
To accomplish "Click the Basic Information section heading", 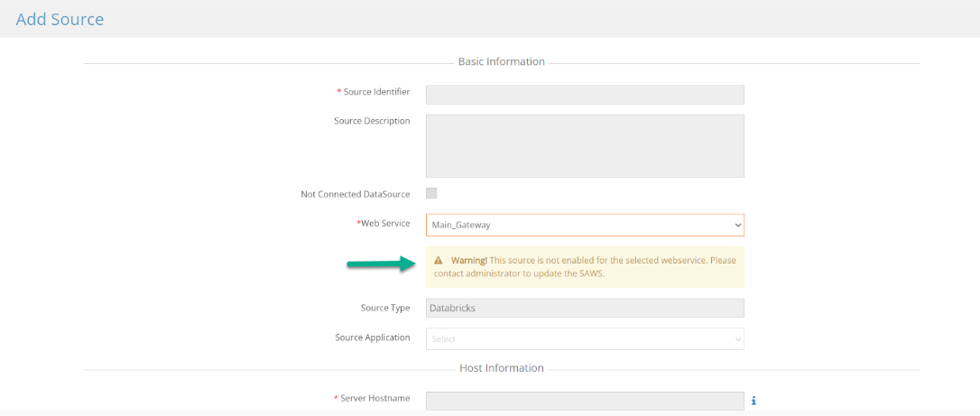I will 501,62.
